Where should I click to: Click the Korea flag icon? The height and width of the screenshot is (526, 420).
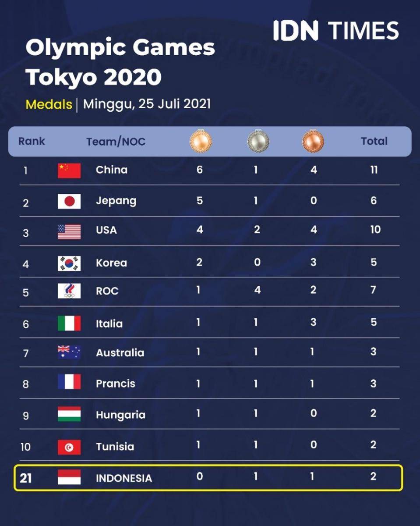tap(69, 263)
